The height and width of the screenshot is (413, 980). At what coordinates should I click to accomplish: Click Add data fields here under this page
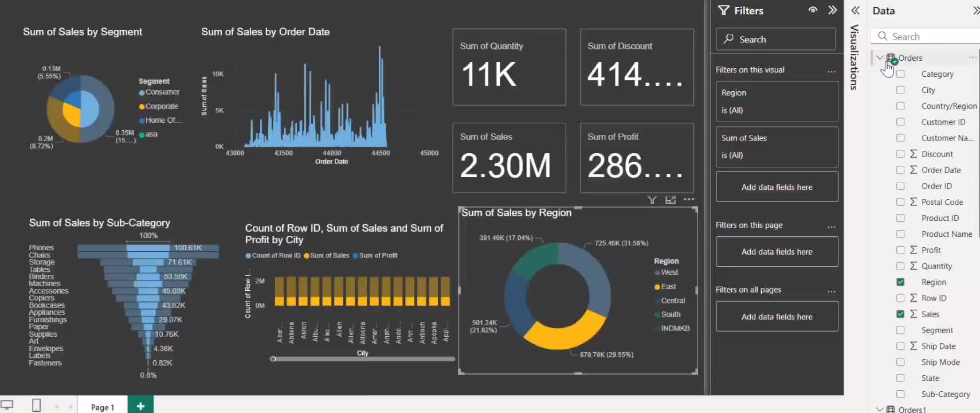coord(777,252)
